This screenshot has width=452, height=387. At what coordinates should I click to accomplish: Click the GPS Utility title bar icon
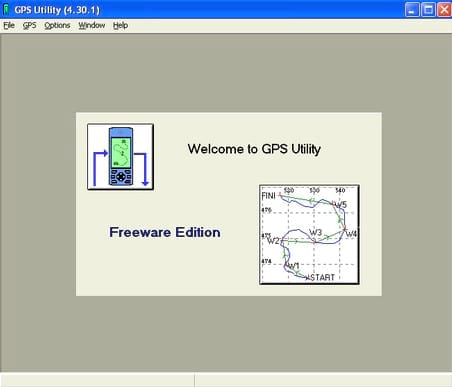pyautogui.click(x=6, y=9)
